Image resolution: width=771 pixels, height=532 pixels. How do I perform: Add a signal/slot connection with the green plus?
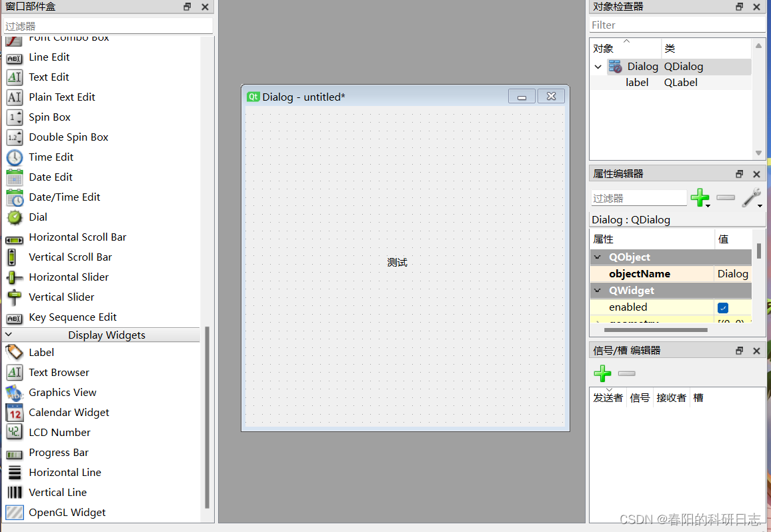click(x=602, y=373)
